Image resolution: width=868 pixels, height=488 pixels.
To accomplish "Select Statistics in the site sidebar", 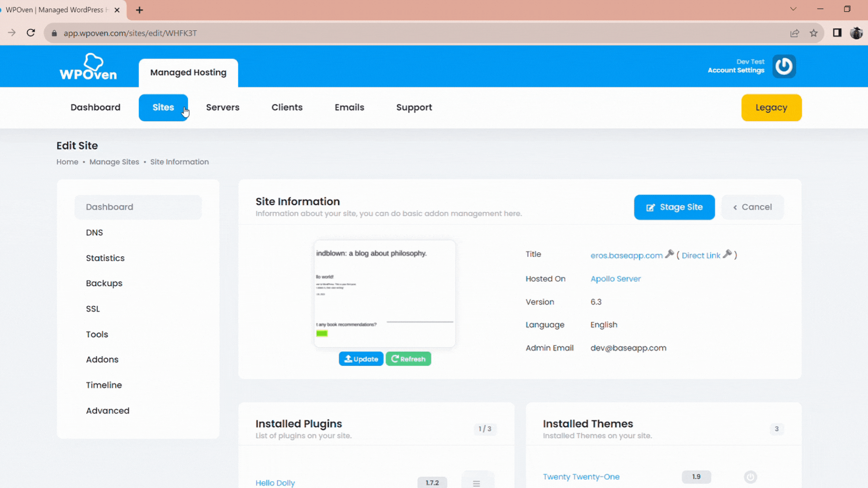I will pos(105,258).
